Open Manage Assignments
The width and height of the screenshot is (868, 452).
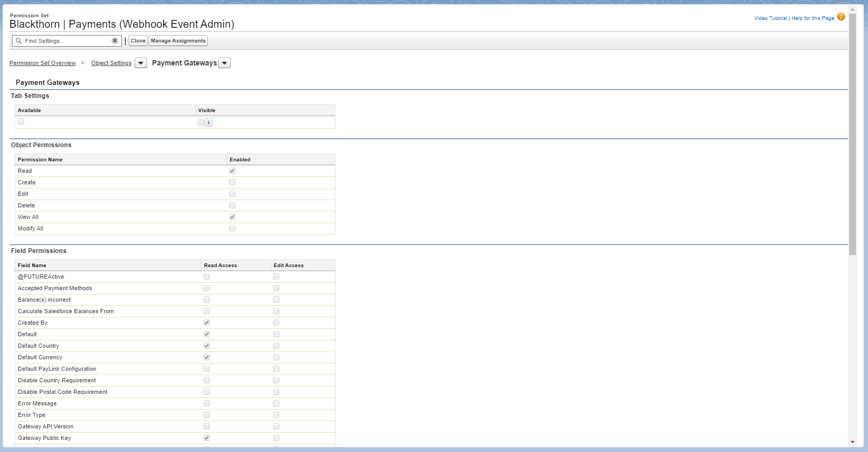pos(178,41)
